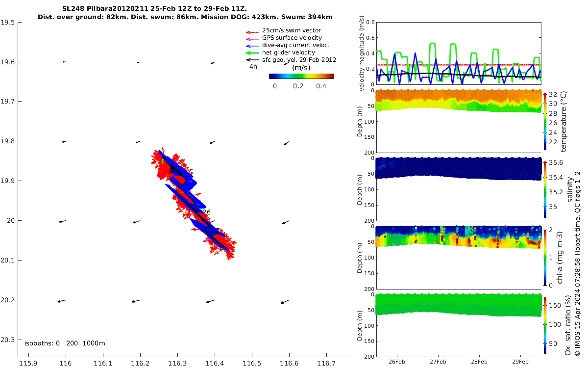Click the 'Depth (m)' label of salinity panel
This screenshot has width=588, height=368.
point(360,189)
